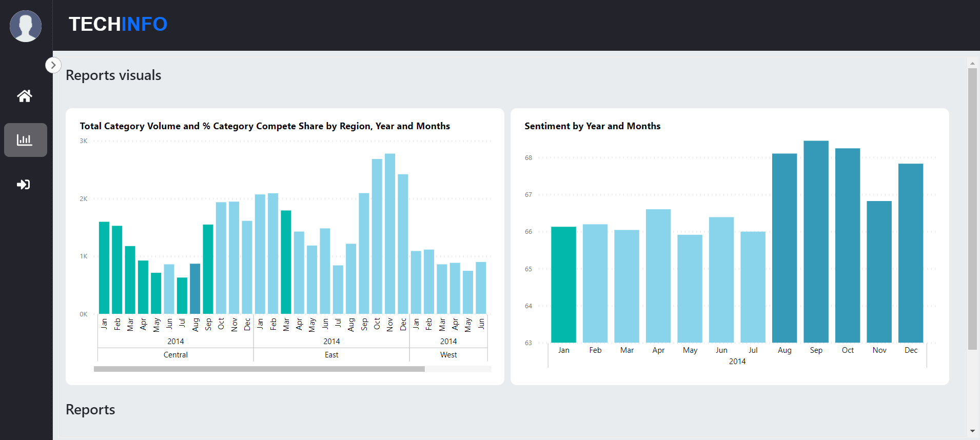The image size is (980, 440).
Task: Click the Apr bar in Sentiment chart
Action: click(658, 275)
